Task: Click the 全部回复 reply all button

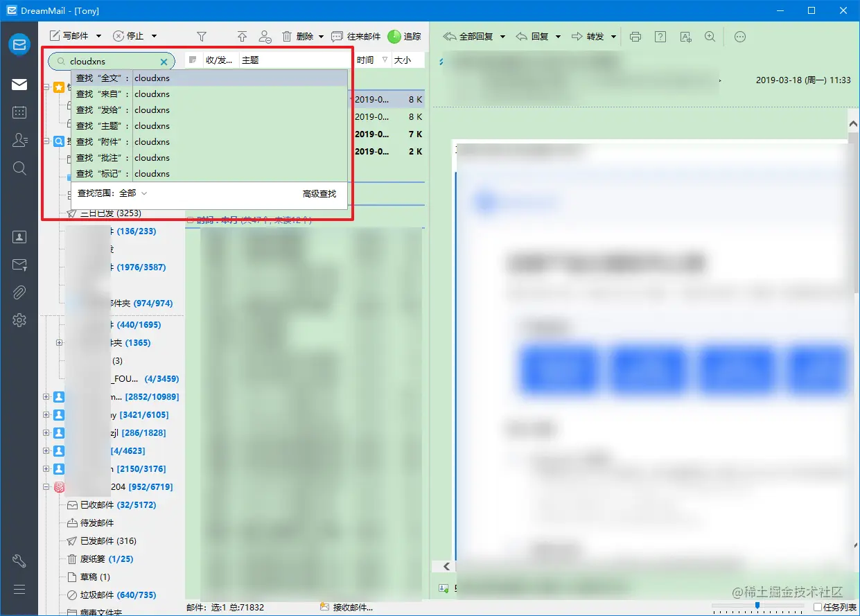Action: click(x=468, y=36)
